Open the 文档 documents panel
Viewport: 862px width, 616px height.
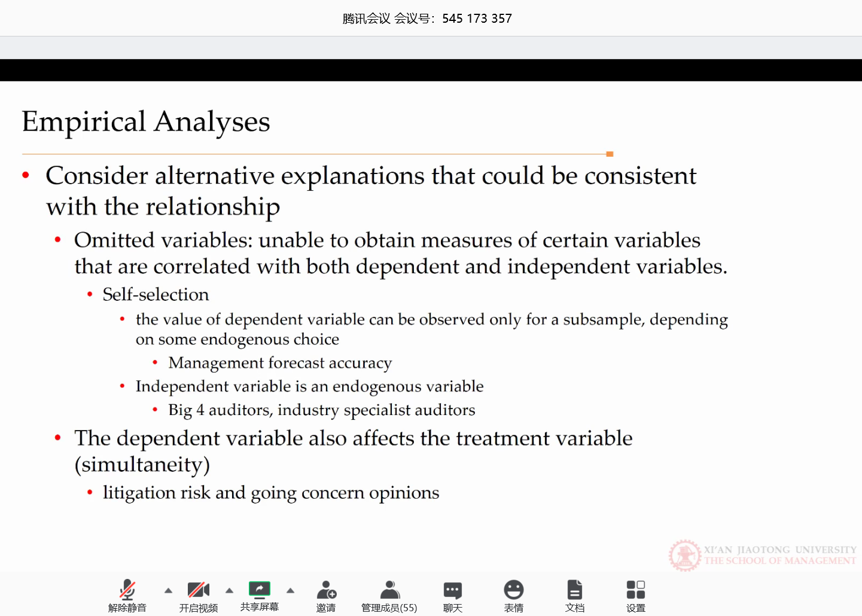[575, 590]
